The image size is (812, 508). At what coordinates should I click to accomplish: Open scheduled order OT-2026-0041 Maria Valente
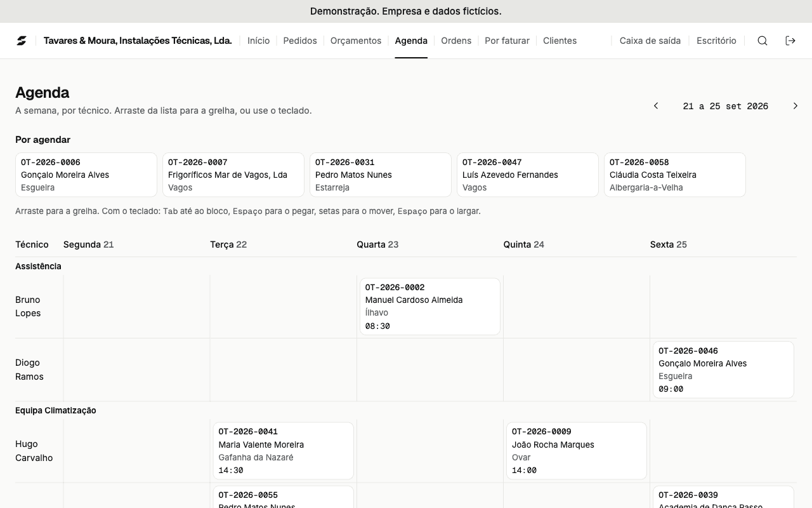point(283,451)
